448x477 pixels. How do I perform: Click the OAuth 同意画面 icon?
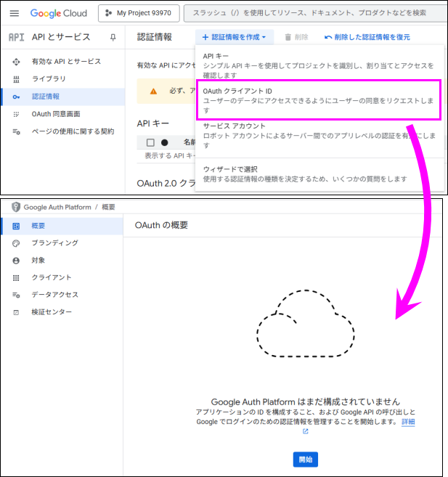[x=16, y=115]
